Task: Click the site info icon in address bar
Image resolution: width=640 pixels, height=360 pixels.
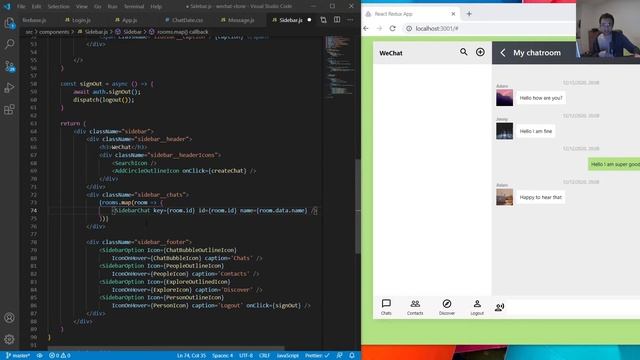Action: click(409, 29)
